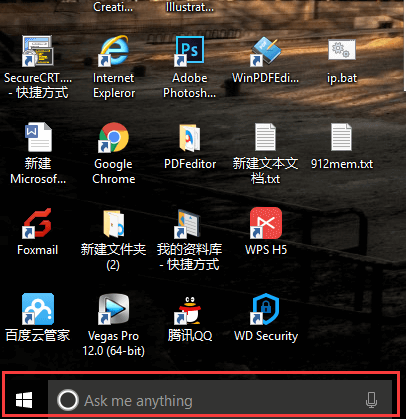
Task: Select the Google Chrome shortcut
Action: click(x=114, y=137)
